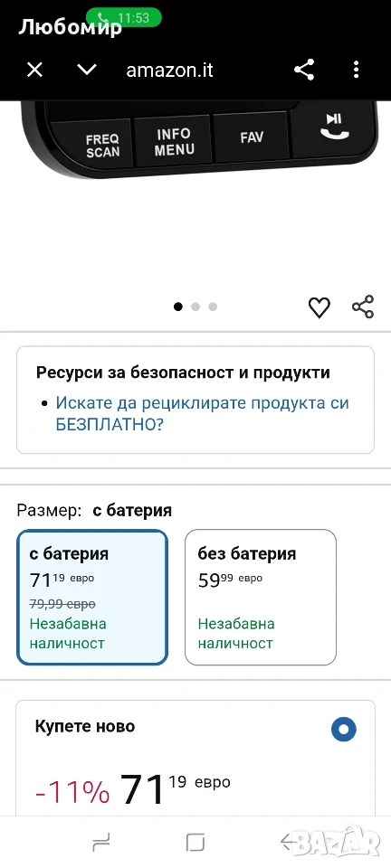Share the product via share icon
Viewport: 391px width, 868px height.
363,307
